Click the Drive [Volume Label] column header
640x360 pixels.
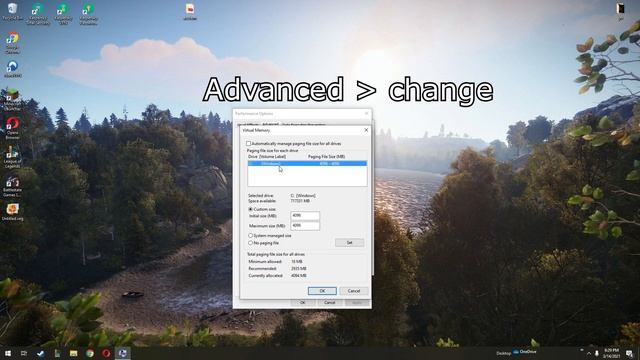[267, 157]
